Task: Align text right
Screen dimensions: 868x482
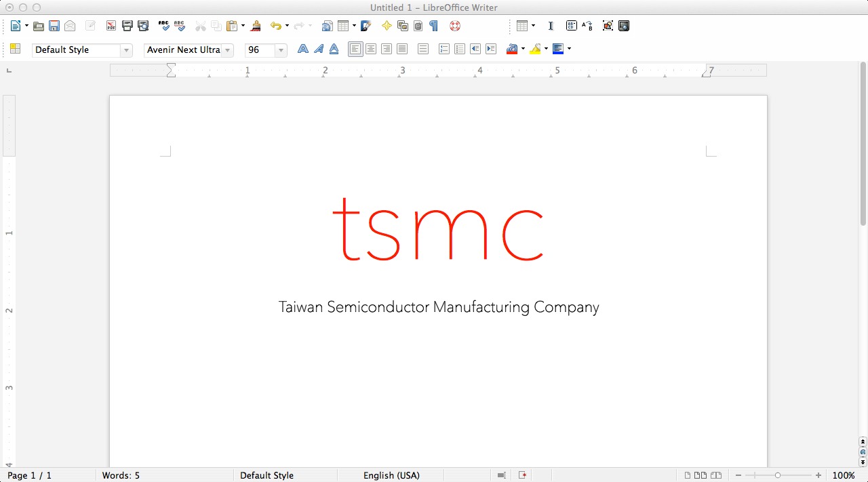Action: 387,49
